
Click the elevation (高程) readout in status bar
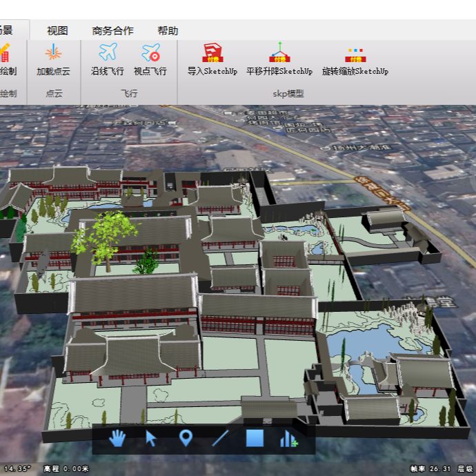click(66, 469)
